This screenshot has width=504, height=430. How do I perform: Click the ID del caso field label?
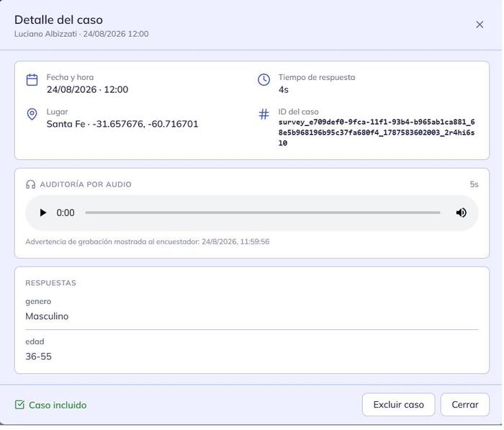pos(298,112)
